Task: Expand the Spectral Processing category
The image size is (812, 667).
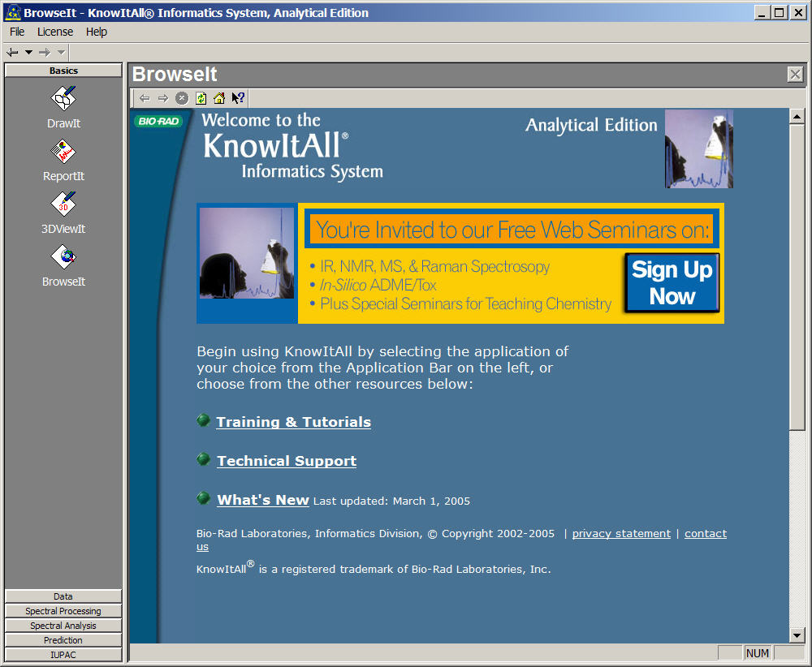Action: click(63, 610)
